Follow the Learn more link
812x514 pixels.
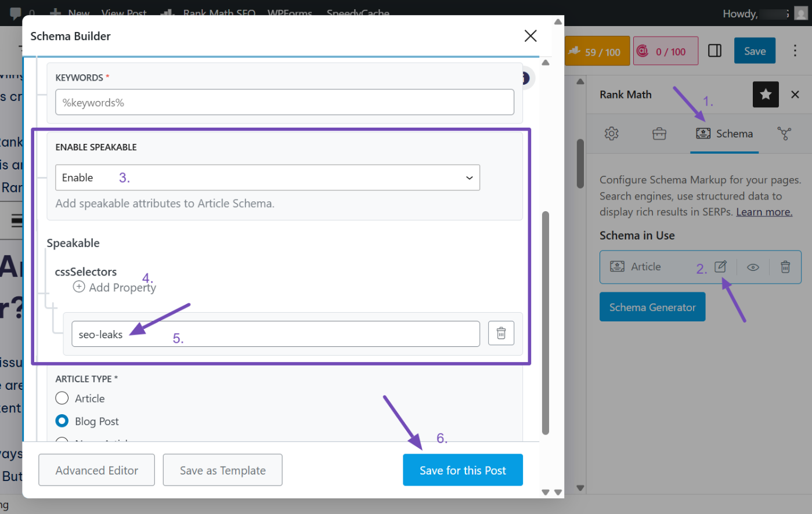[764, 212]
